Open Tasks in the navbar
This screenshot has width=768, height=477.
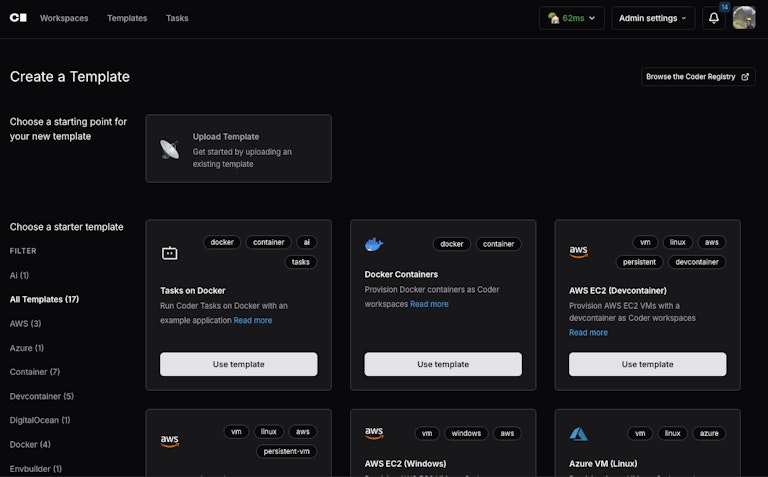pyautogui.click(x=177, y=18)
